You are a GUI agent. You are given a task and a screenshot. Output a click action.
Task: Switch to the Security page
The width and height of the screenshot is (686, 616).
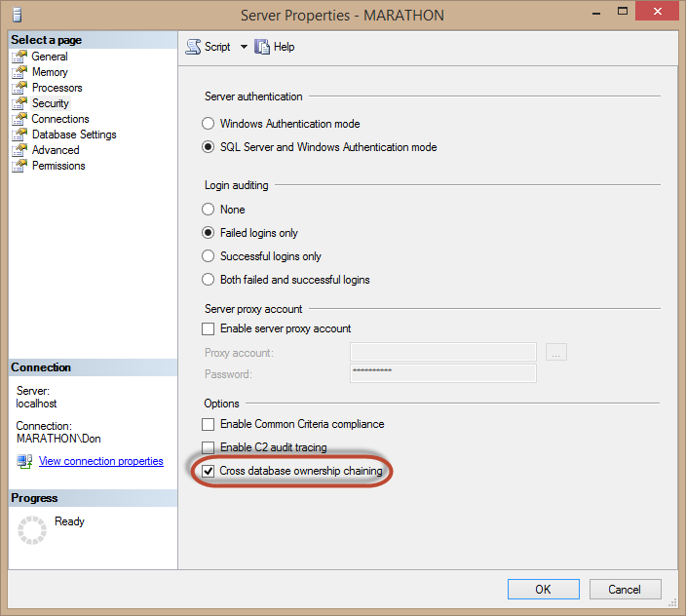click(51, 103)
